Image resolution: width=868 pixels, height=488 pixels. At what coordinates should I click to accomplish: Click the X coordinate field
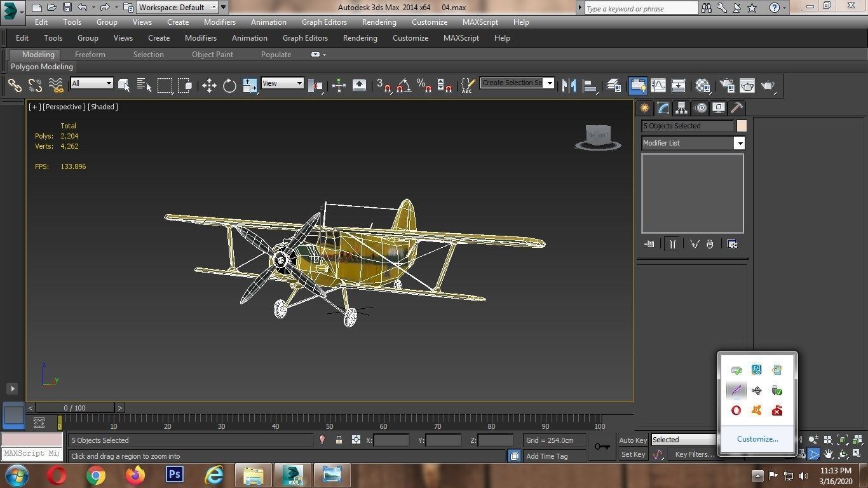pos(391,440)
